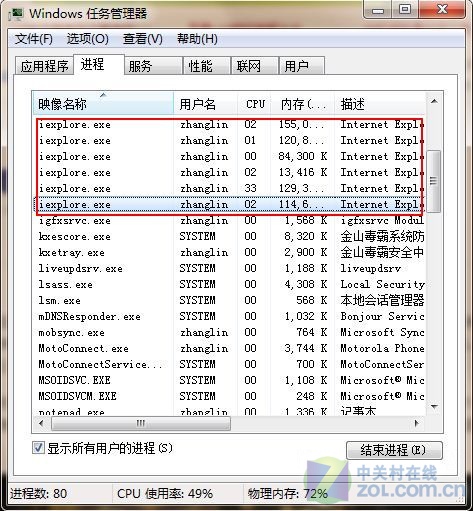The image size is (473, 511).
Task: Select the notepad.exe process row
Action: (x=229, y=411)
